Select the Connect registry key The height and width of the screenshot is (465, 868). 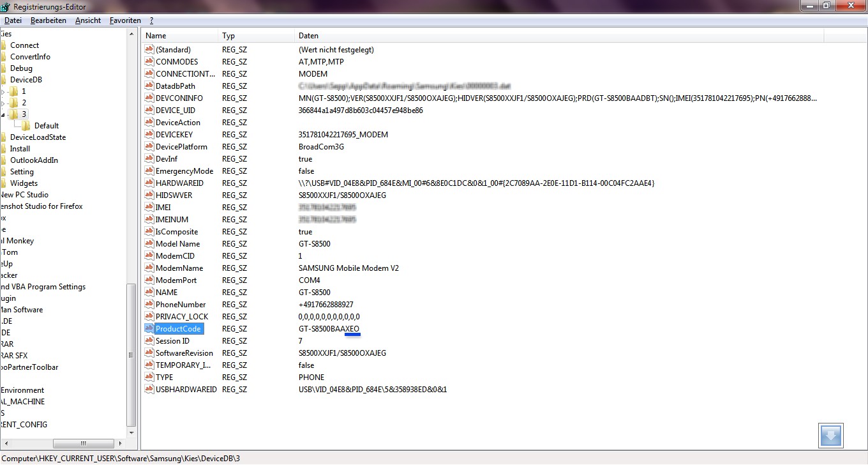(24, 45)
